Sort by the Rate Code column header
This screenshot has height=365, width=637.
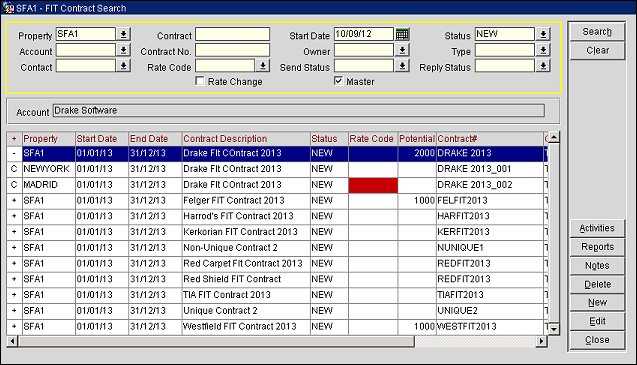373,139
